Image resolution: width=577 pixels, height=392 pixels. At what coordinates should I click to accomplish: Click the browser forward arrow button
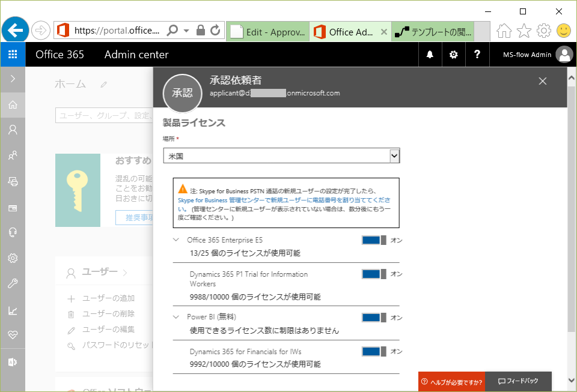pyautogui.click(x=40, y=30)
